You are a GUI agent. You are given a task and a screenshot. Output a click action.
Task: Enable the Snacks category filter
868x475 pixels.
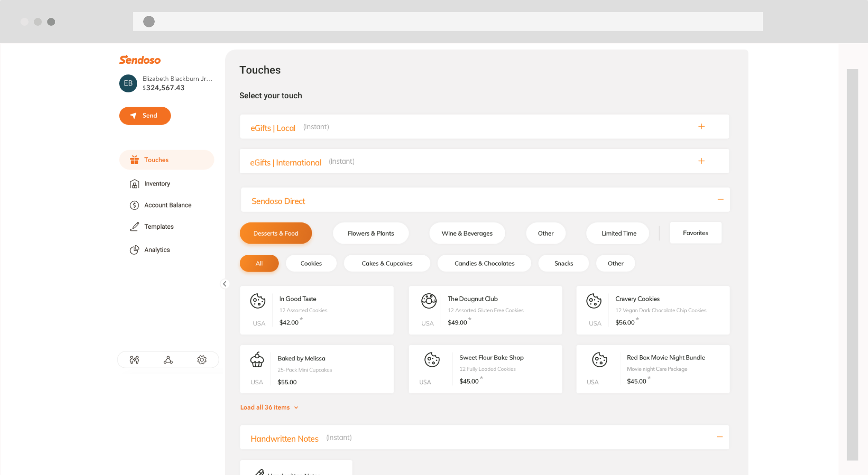pyautogui.click(x=563, y=263)
